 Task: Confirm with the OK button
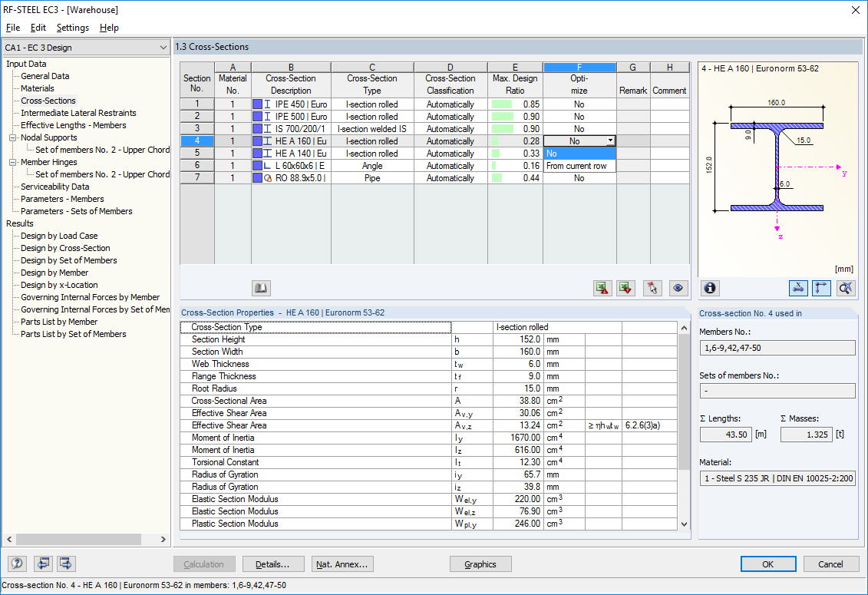[767, 564]
